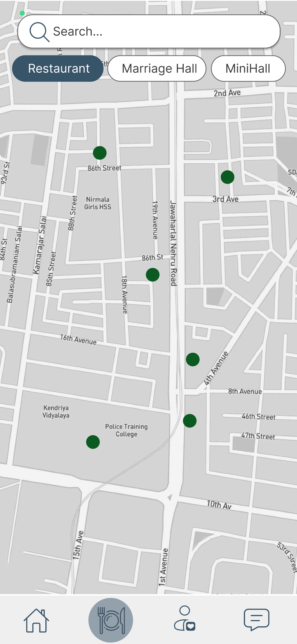Tap the map marker above 3rd Ave label
This screenshot has height=644, width=297.
coord(227,177)
